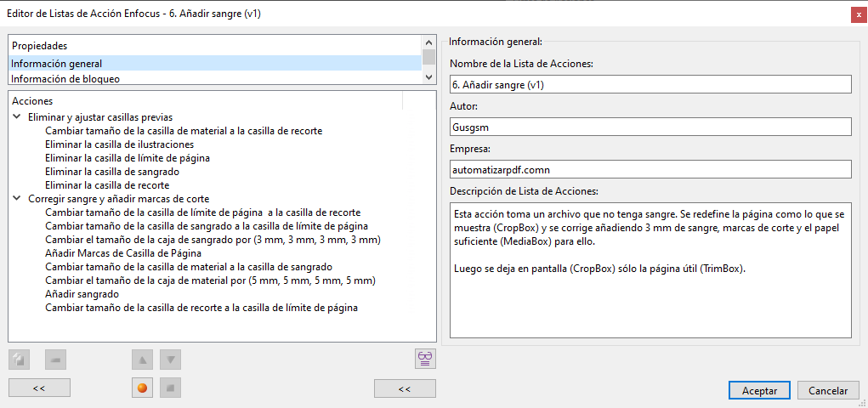Select 'Información de bloqueo' in Propiedades
Viewport: 868px width, 408px height.
point(215,78)
